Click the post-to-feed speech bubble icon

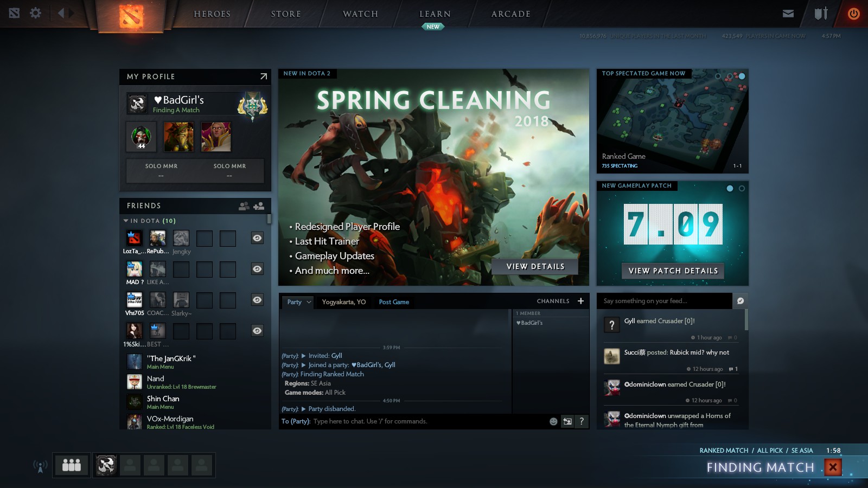pyautogui.click(x=741, y=301)
